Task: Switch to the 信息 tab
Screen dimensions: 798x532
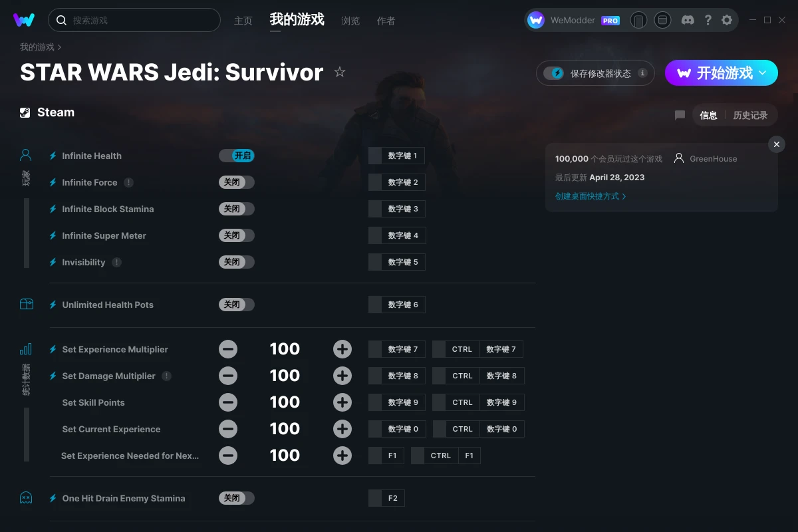Action: [x=708, y=115]
